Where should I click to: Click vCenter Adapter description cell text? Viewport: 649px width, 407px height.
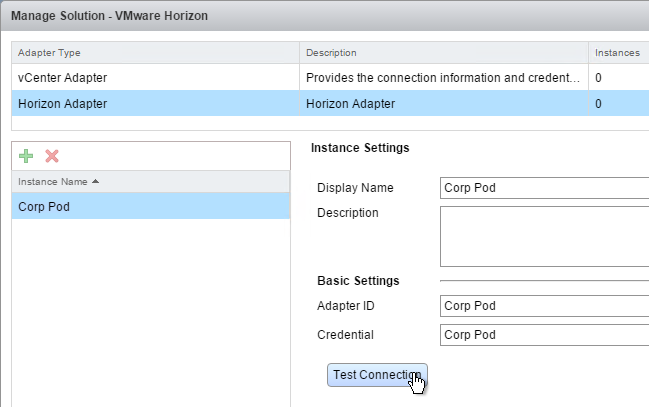coord(442,77)
